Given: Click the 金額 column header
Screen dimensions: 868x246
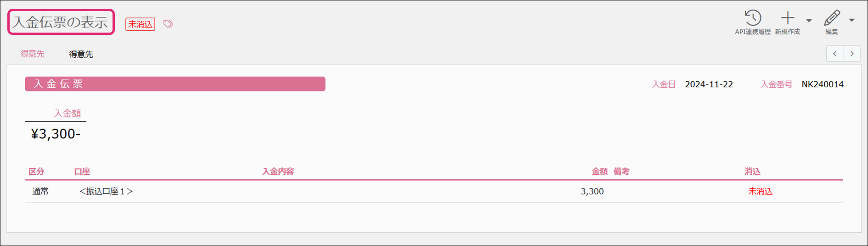Looking at the screenshot, I should 599,172.
